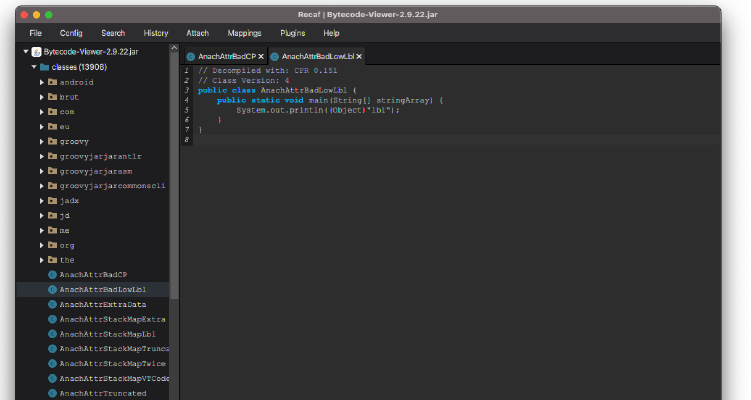Screen dimensions: 751x400
Task: Click the android package folder icon
Action: pos(53,82)
